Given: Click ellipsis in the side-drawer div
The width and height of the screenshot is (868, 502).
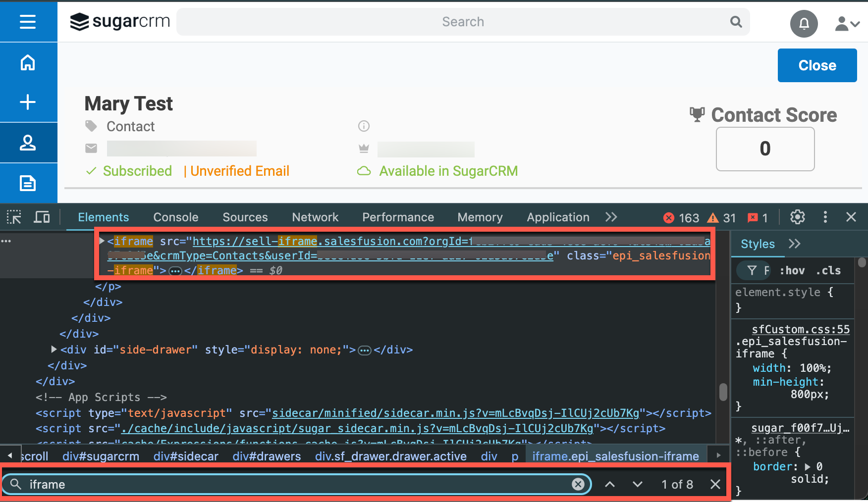Looking at the screenshot, I should pyautogui.click(x=365, y=351).
